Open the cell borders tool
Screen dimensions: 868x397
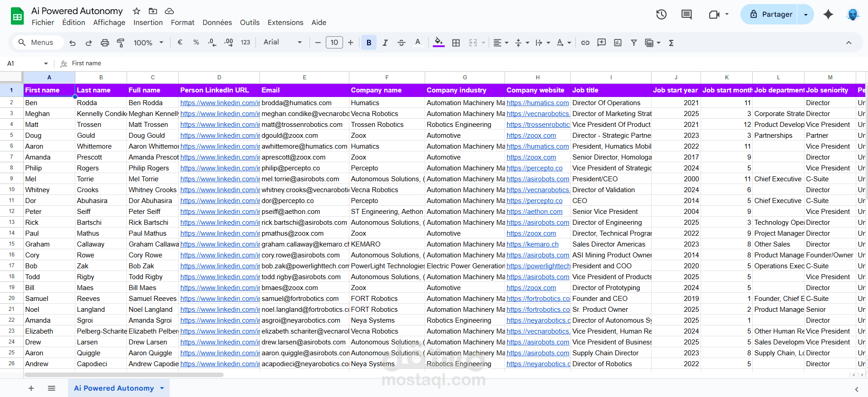coord(456,43)
